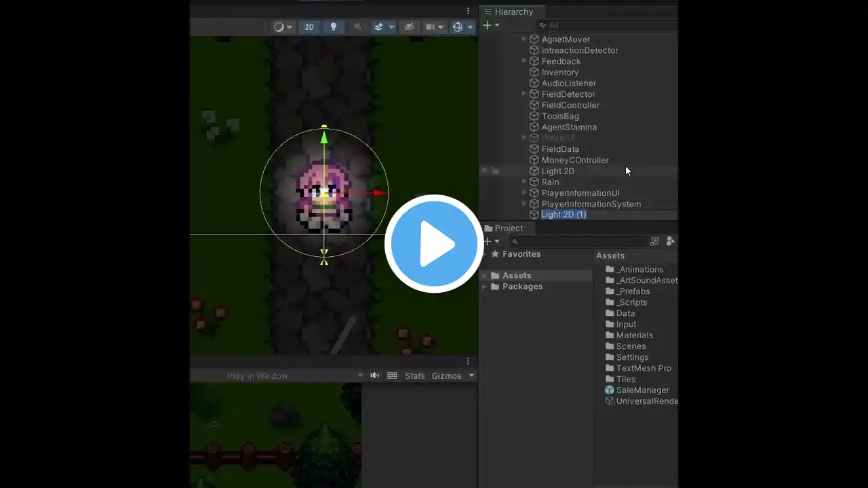Expand the Rain object
868x488 pixels.
524,182
